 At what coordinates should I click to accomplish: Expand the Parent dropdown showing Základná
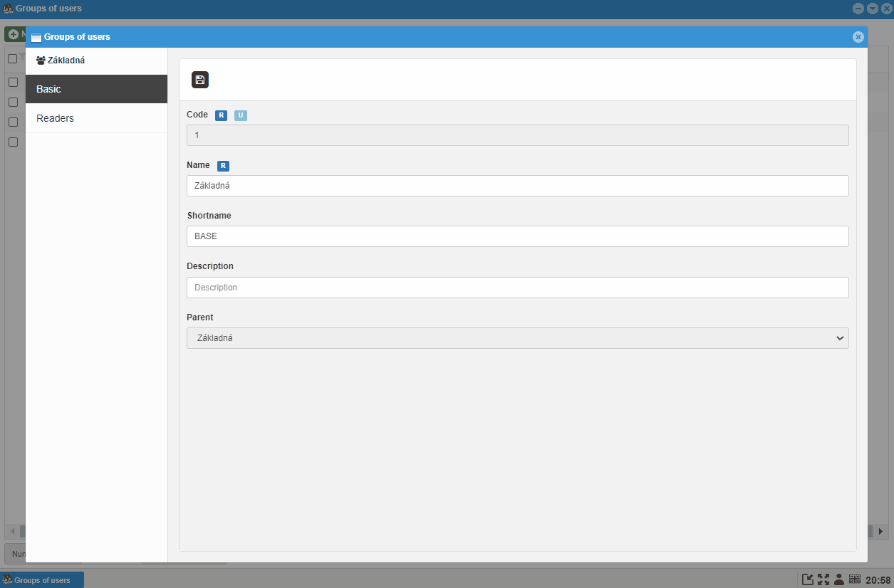[x=518, y=338]
